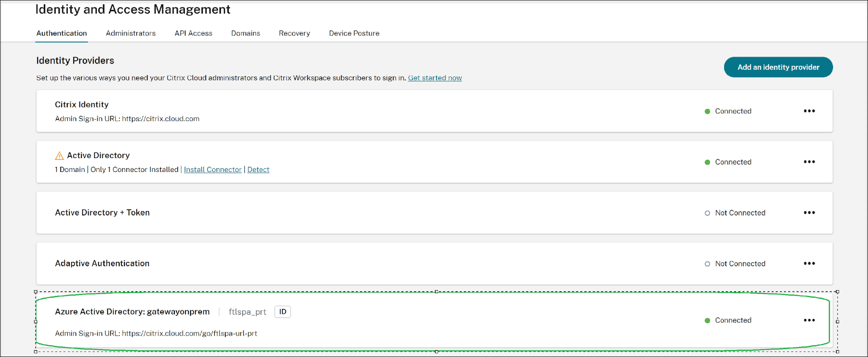Switch to the Authentication tab
The height and width of the screenshot is (357, 868).
point(62,33)
